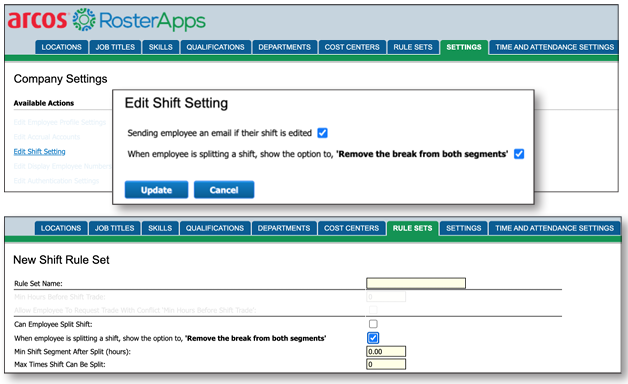Click the Edit Accrual Accounts link
The width and height of the screenshot is (628, 384).
coord(46,137)
